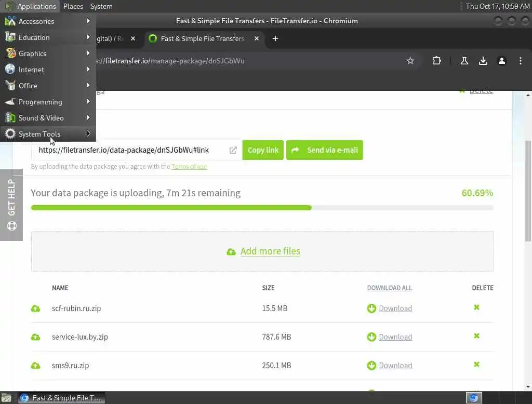Open the Graphics submenu
Screen dimensions: 532x404
pos(48,53)
